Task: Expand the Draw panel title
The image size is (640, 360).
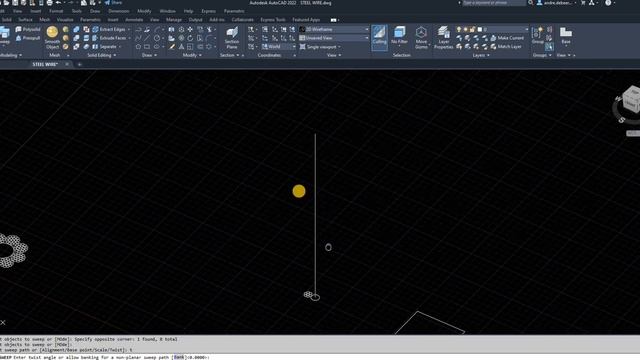Action: click(x=149, y=55)
